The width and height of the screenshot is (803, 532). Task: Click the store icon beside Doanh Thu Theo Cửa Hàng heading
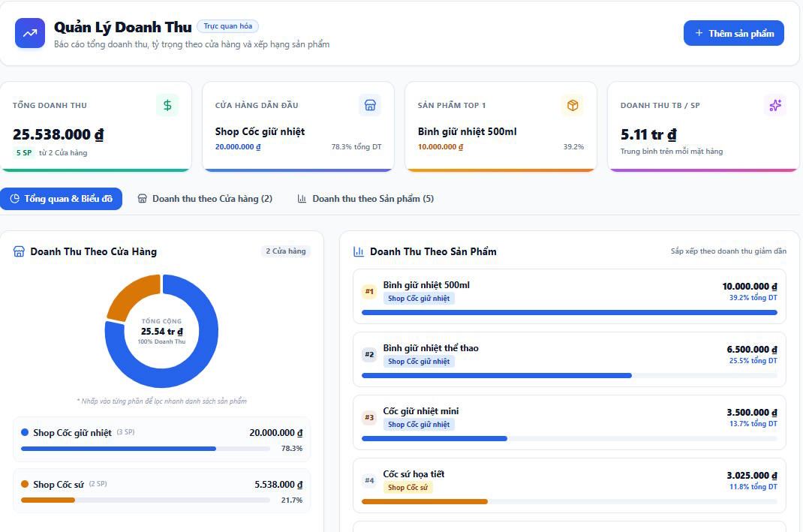tap(19, 251)
